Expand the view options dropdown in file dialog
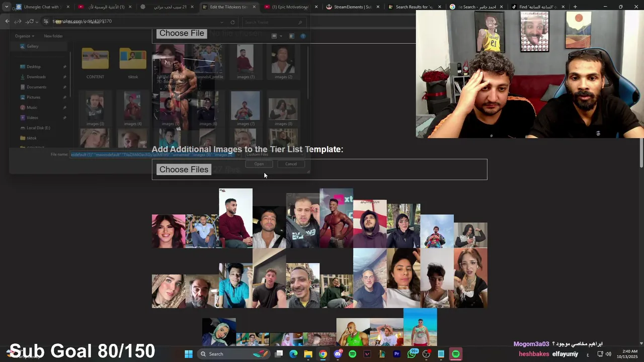 (x=280, y=36)
